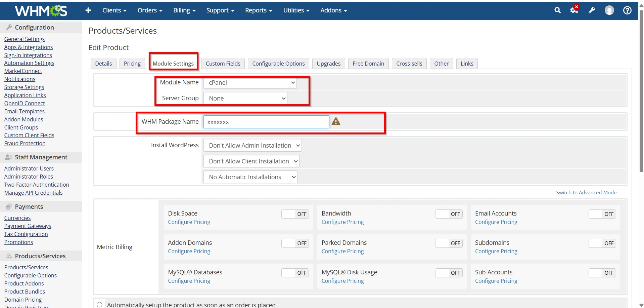
Task: Open the user account avatar icon
Action: point(609,10)
